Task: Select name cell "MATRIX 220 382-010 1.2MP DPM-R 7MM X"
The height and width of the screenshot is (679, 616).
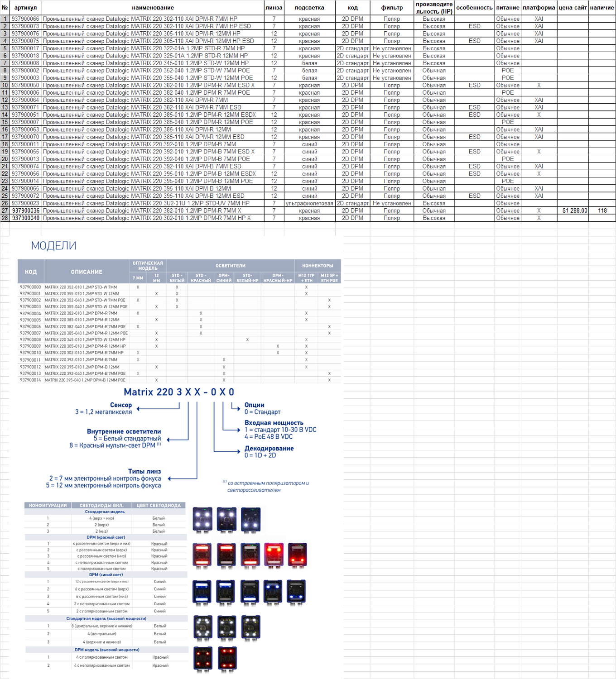Action: pyautogui.click(x=153, y=210)
